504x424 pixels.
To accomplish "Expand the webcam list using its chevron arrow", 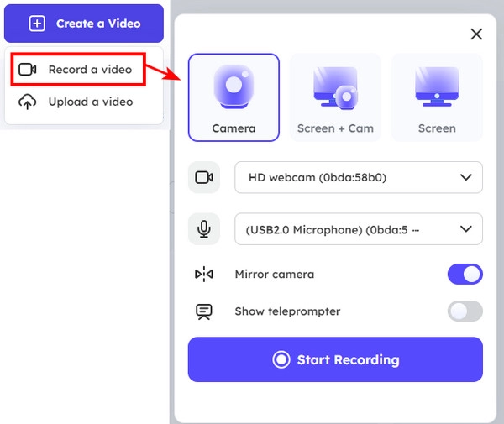I will (466, 178).
